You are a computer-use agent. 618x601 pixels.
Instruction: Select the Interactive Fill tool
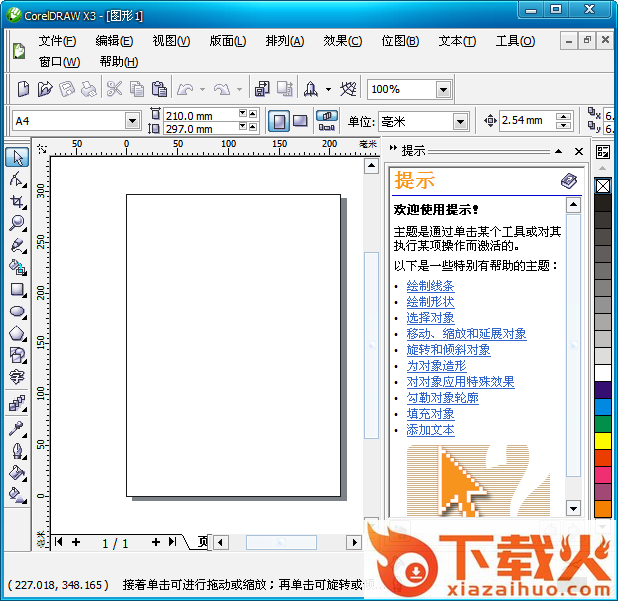17,495
